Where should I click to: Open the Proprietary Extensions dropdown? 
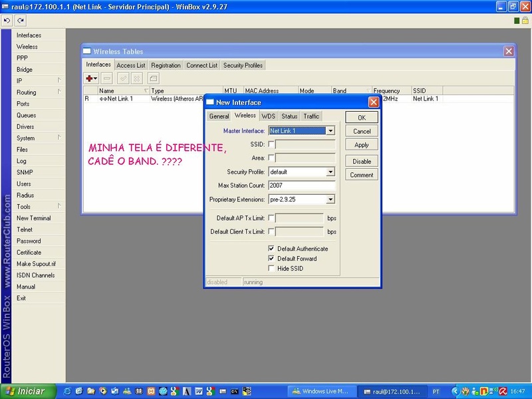coord(330,199)
